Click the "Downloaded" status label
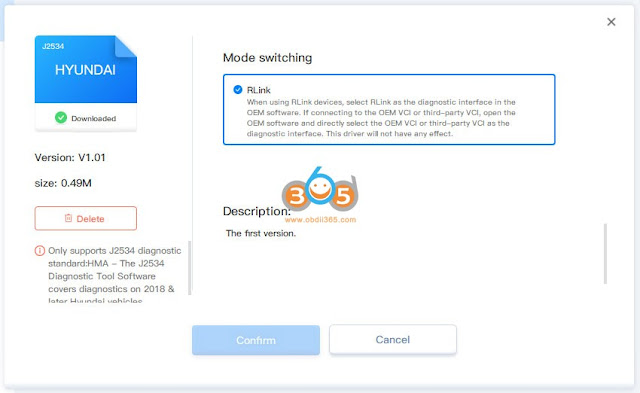640x393 pixels. tap(93, 118)
